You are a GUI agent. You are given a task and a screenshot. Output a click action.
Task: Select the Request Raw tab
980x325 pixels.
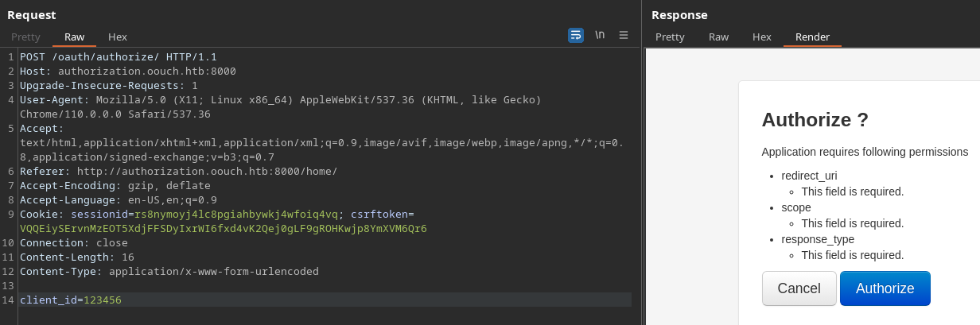[74, 37]
